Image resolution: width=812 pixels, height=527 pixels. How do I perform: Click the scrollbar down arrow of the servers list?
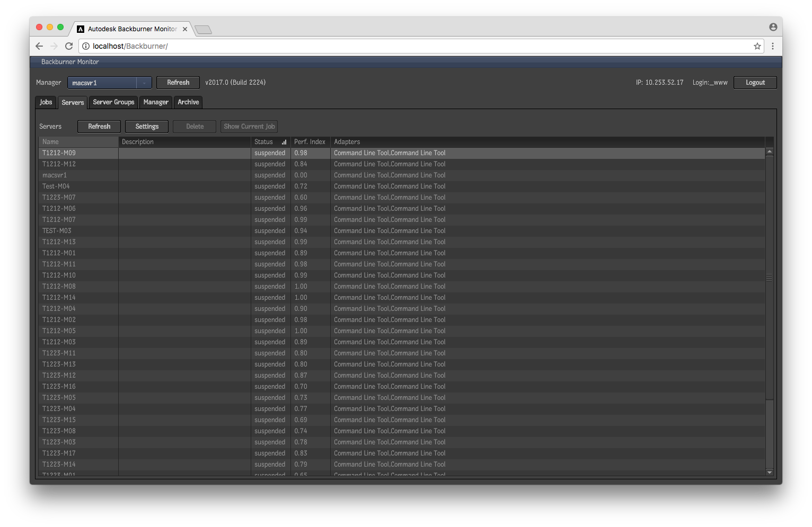tap(770, 472)
